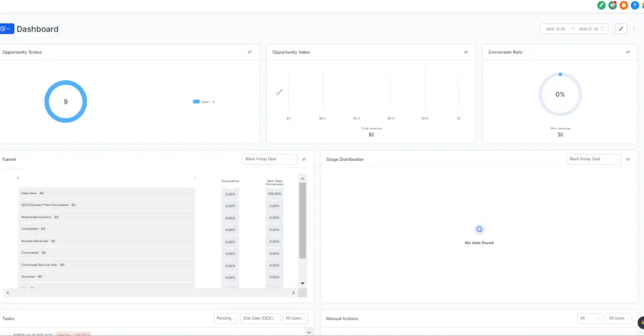Open the three-dot menu beside the edit button
This screenshot has height=336, width=644.
[x=633, y=29]
